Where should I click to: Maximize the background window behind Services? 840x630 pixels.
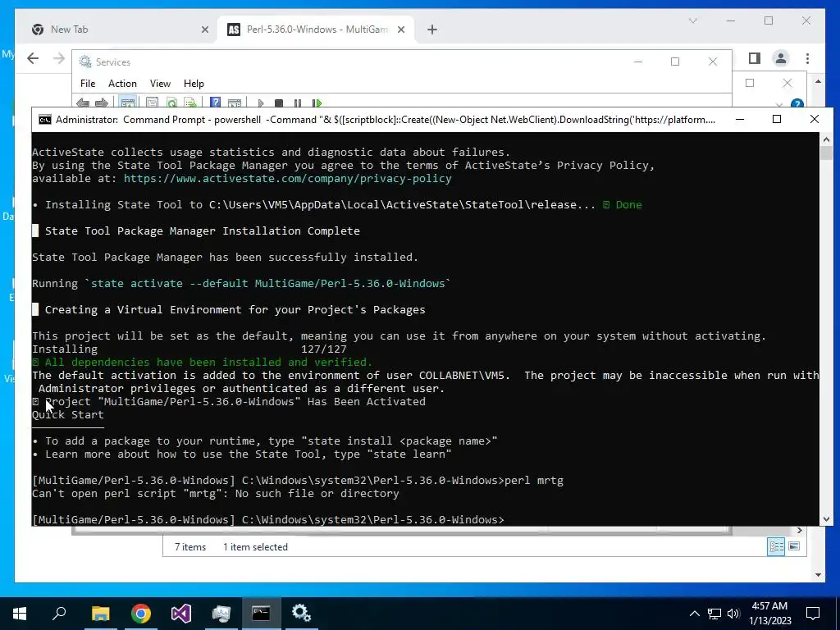tap(750, 83)
